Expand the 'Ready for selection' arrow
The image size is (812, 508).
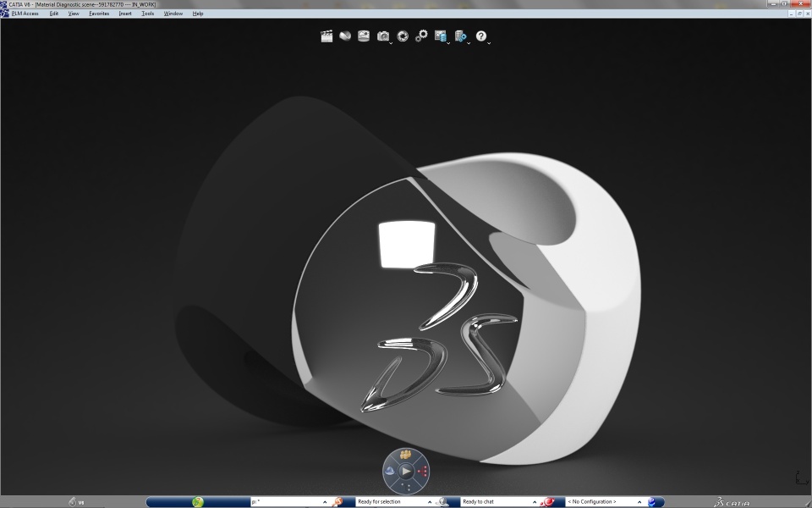click(430, 502)
